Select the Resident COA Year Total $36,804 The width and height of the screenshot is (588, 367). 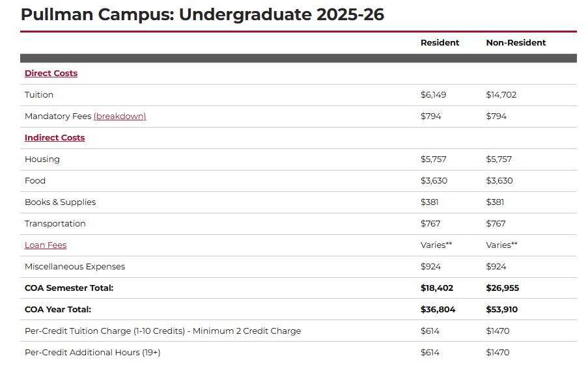(x=438, y=310)
